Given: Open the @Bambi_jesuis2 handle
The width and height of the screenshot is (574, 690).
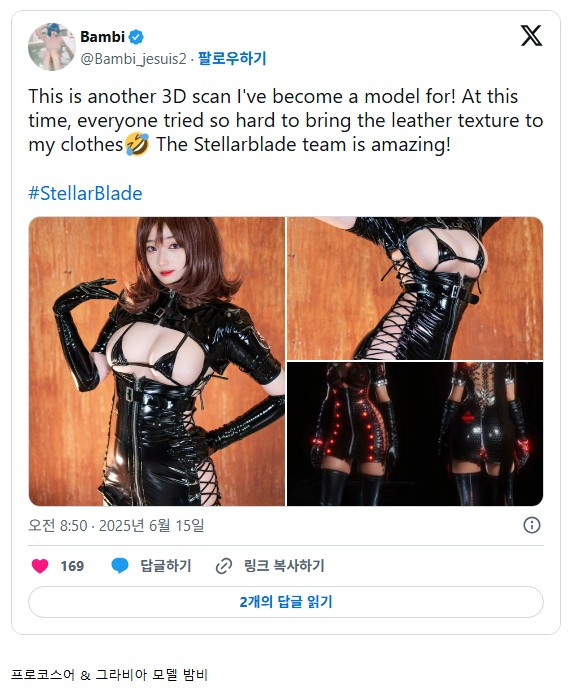Looking at the screenshot, I should (133, 59).
